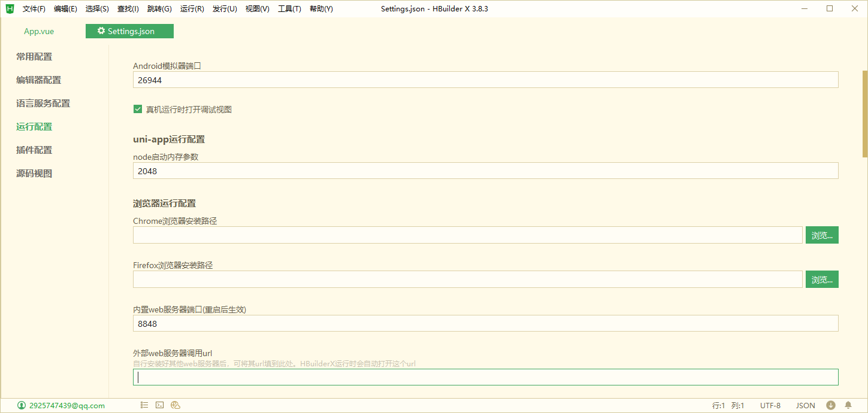Image resolution: width=868 pixels, height=413 pixels.
Task: Open the 选择(S) menu
Action: tap(97, 9)
